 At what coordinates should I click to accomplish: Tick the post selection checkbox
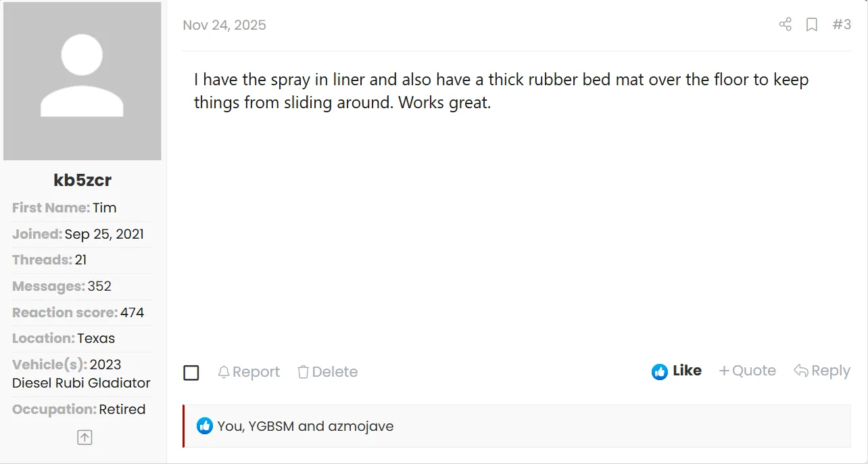191,373
